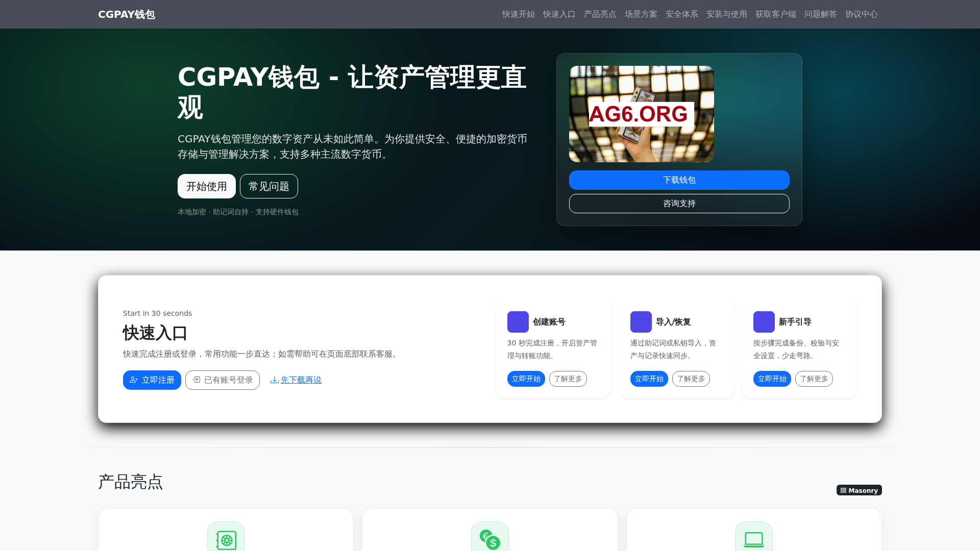Click the 已有账号登录 button
Screen dimensions: 980x551
point(223,380)
